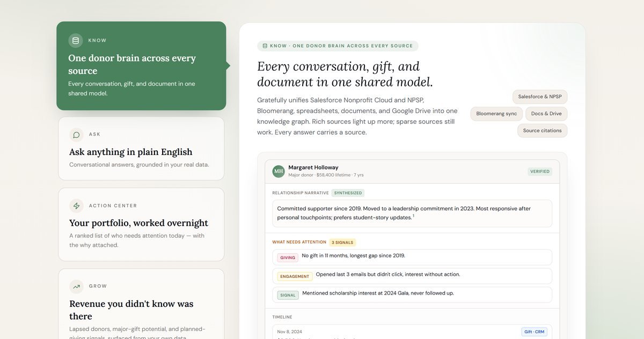Click the 'What Needs Attention' heading
The width and height of the screenshot is (644, 339).
point(299,242)
